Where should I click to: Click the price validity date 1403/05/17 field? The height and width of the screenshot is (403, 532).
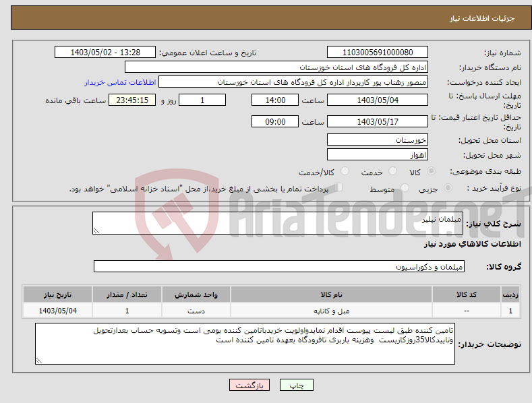point(378,121)
